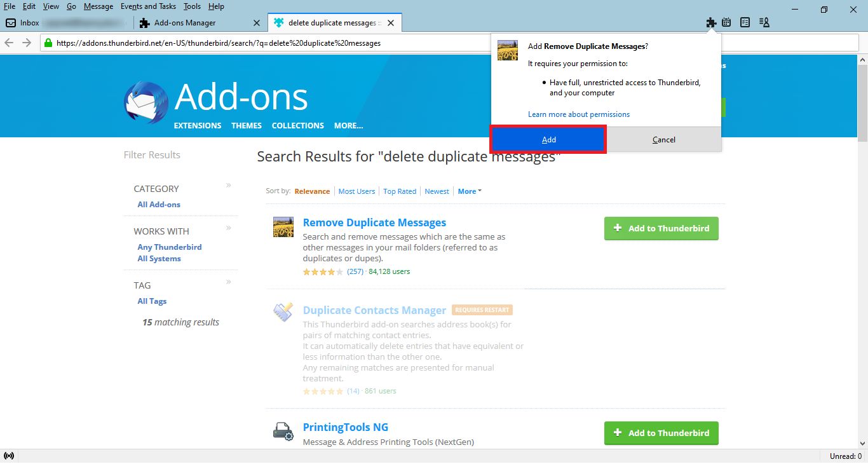
Task: Click the Unread: 0 status bar entry
Action: 845,456
